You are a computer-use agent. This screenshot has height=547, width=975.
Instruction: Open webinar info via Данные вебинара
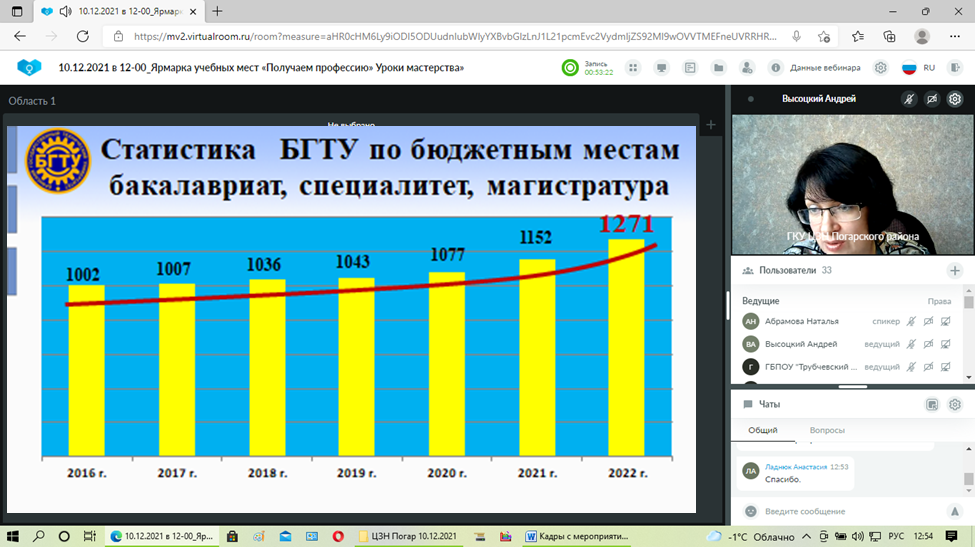coord(815,68)
